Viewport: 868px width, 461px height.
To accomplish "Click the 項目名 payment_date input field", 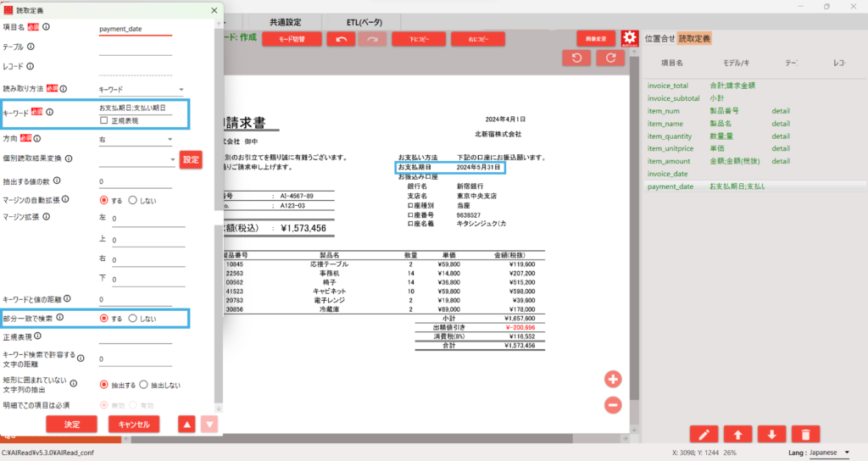I will point(135,28).
